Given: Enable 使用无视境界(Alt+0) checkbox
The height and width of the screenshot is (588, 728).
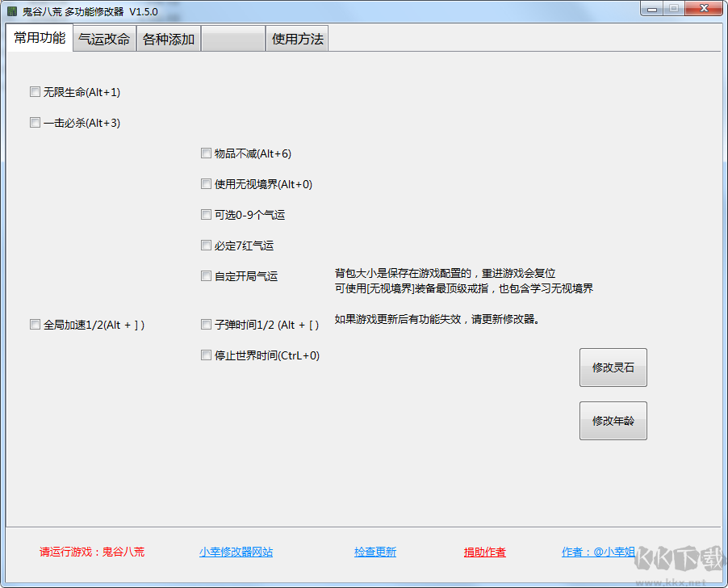Looking at the screenshot, I should tap(206, 184).
